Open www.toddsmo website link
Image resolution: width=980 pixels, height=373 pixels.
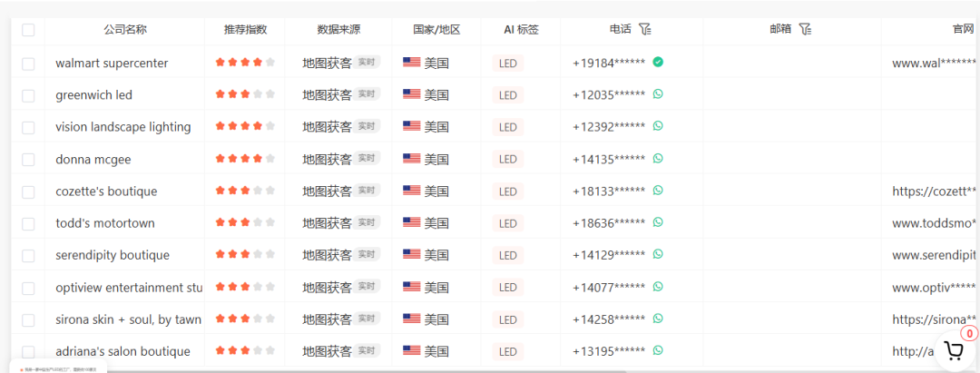(x=935, y=223)
